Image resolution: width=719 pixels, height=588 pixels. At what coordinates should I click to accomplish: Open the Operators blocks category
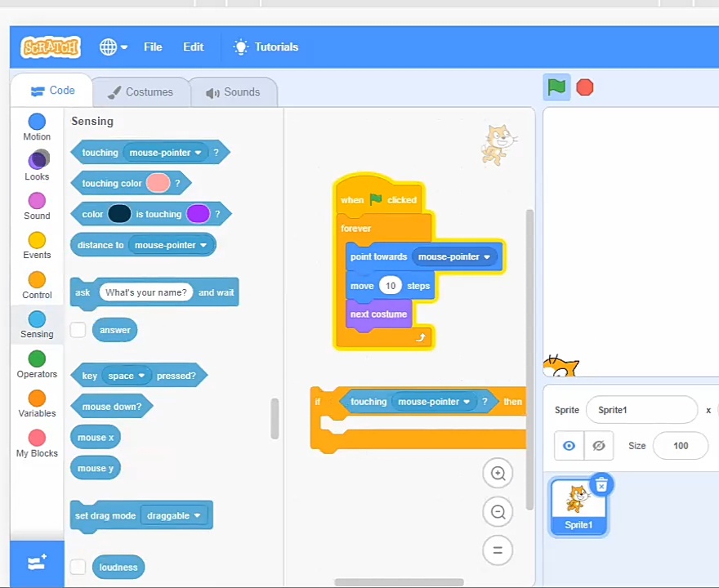[37, 364]
